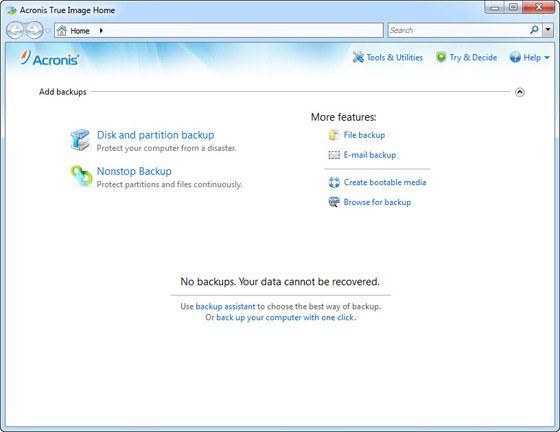
Task: Expand the Home breadcrumb arrow
Action: 101,31
